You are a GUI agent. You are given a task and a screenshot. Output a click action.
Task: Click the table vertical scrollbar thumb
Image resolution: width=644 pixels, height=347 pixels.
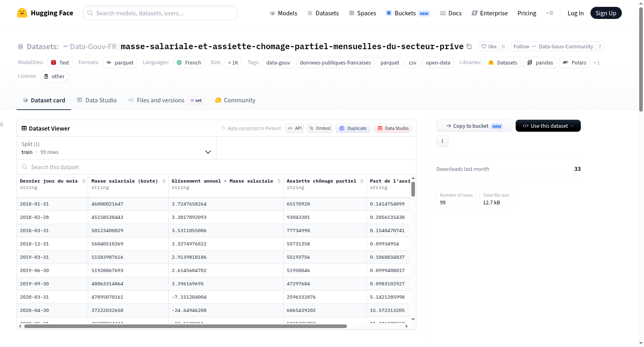(x=413, y=189)
